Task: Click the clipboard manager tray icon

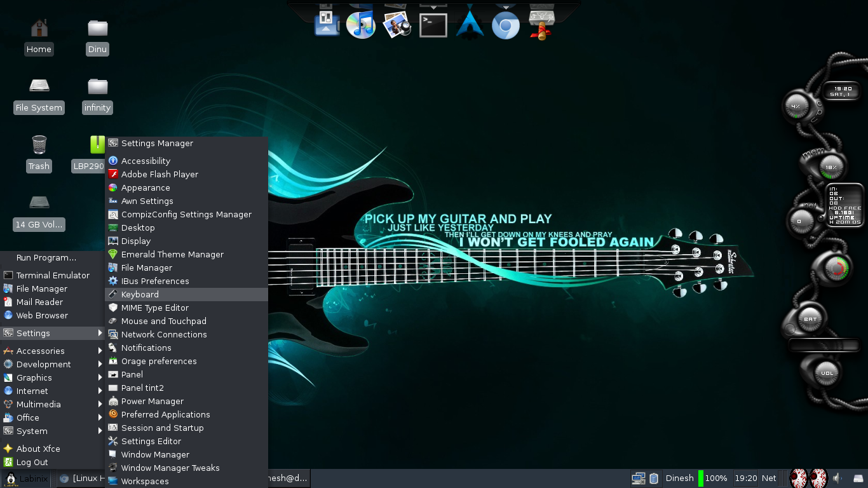Action: click(654, 478)
